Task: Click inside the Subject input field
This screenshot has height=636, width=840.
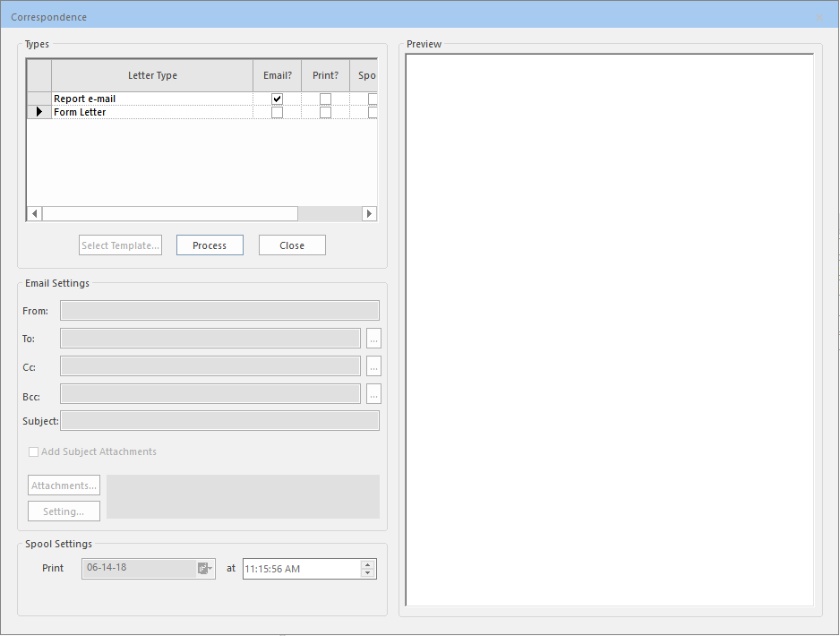Action: click(219, 420)
